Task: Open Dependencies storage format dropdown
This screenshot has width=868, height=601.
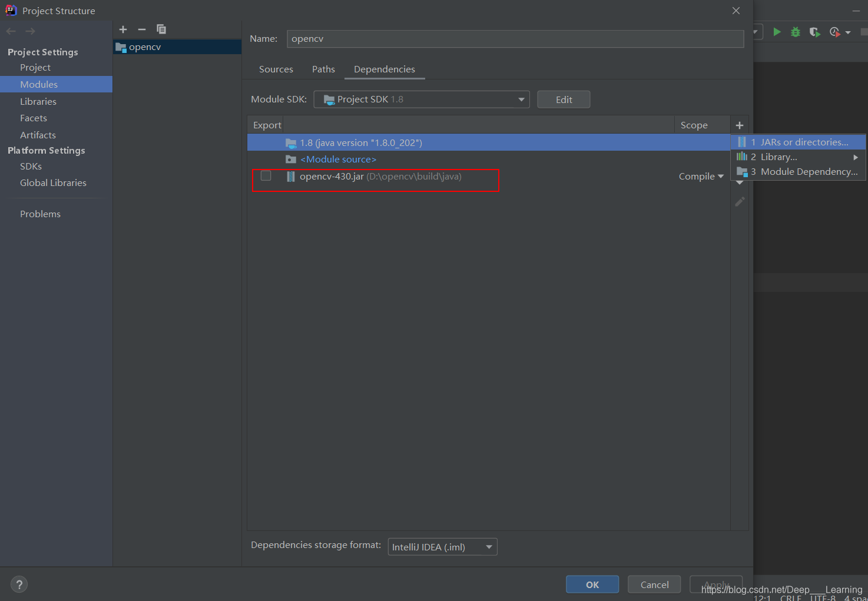Action: click(x=443, y=547)
